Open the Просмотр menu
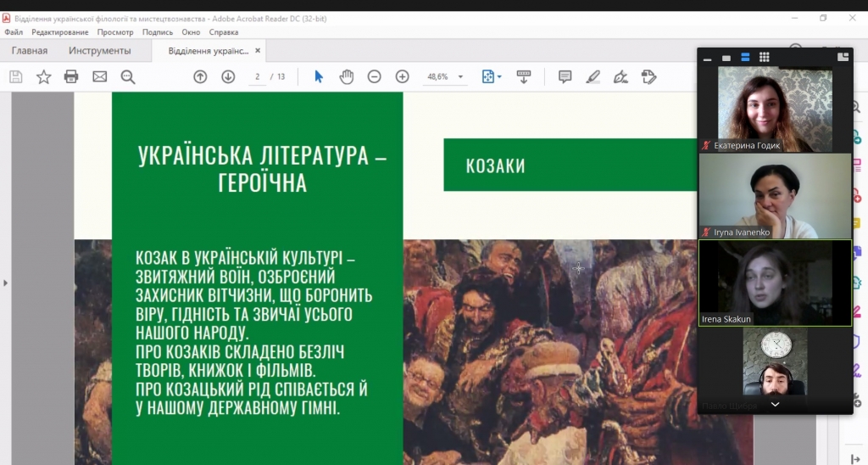 click(x=115, y=32)
